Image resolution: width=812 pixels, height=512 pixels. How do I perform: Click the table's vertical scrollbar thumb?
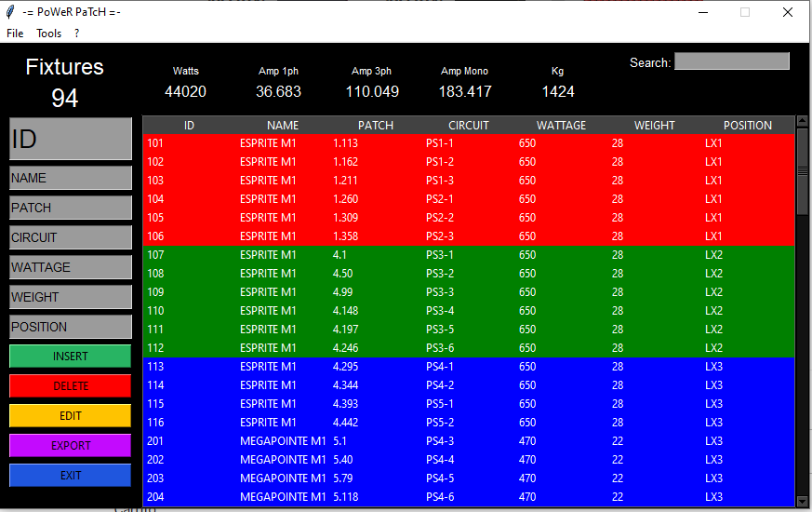coord(802,177)
